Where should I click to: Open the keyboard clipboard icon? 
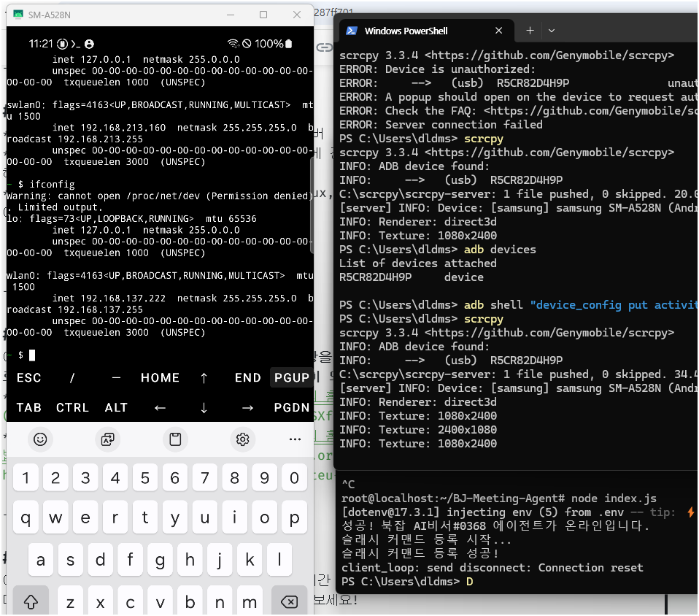(x=175, y=439)
